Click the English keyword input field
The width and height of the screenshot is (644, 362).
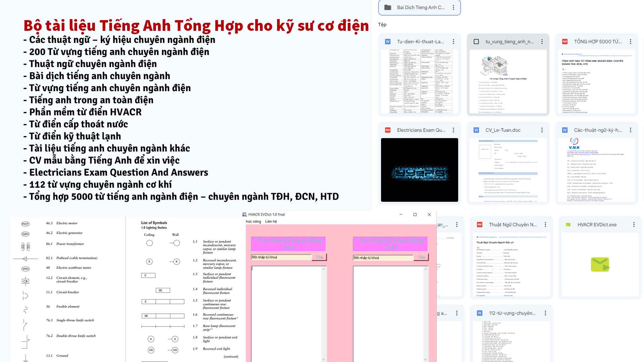tap(281, 257)
